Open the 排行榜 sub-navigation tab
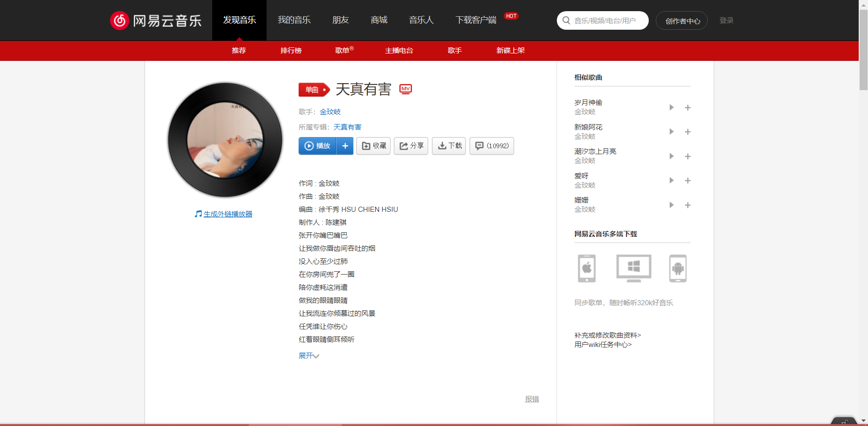This screenshot has width=868, height=426. pos(291,51)
